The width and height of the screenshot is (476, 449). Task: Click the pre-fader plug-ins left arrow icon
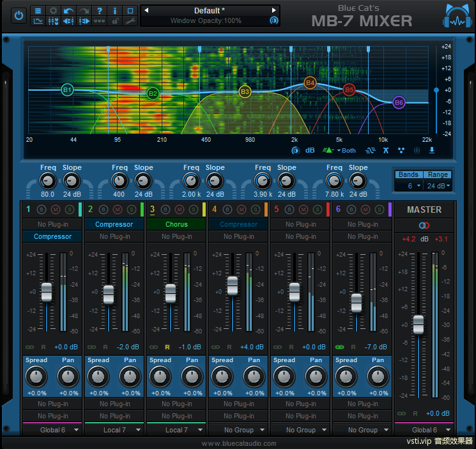[68, 21]
